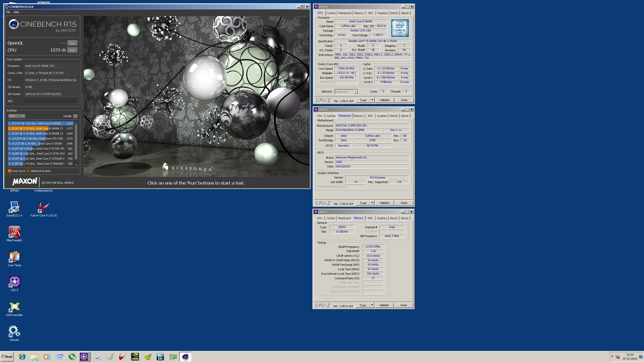Run the OpenGL benchmark in Cinebench
Screen dimensions: 644x362
(x=72, y=43)
